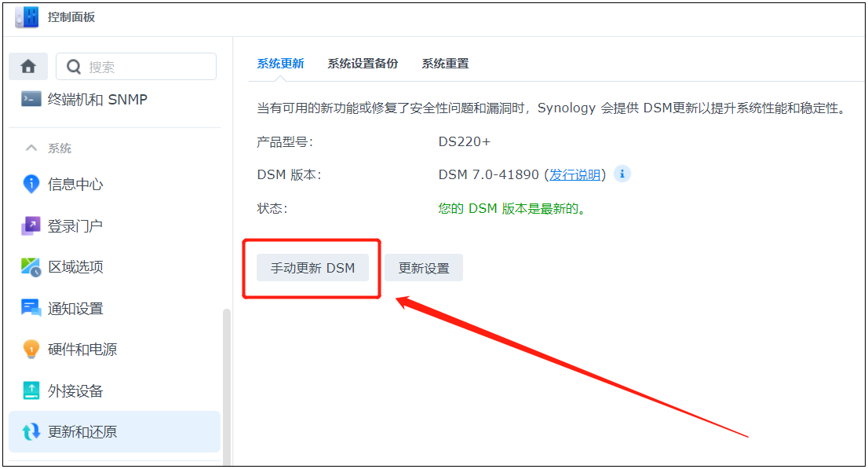This screenshot has height=469, width=868.
Task: Click the 硬件和电源 lightbulb icon
Action: (31, 350)
